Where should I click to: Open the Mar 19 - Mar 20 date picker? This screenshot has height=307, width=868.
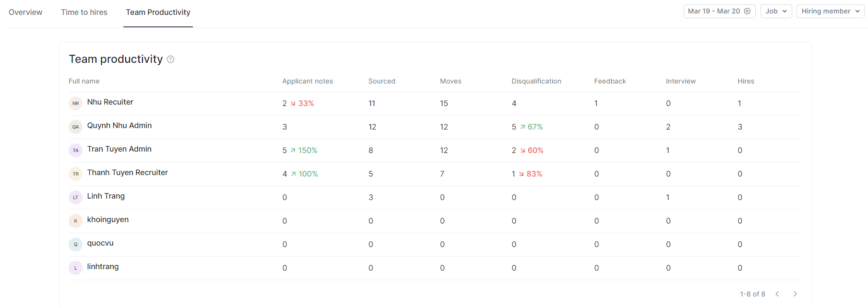tap(713, 11)
